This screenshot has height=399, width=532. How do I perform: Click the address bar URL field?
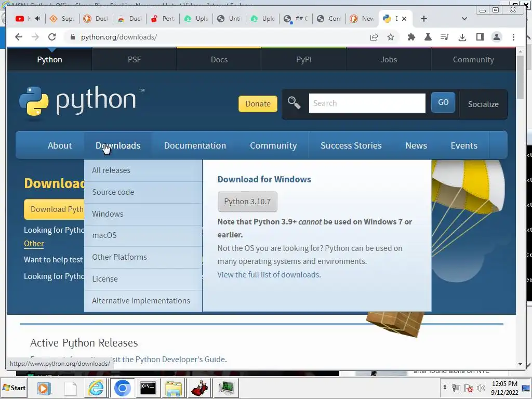tap(217, 37)
